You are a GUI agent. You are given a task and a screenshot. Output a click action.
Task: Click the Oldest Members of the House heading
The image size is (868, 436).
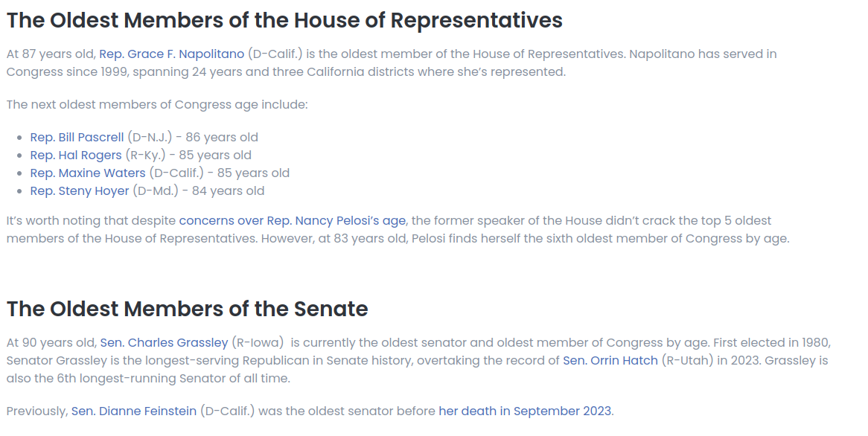click(284, 21)
